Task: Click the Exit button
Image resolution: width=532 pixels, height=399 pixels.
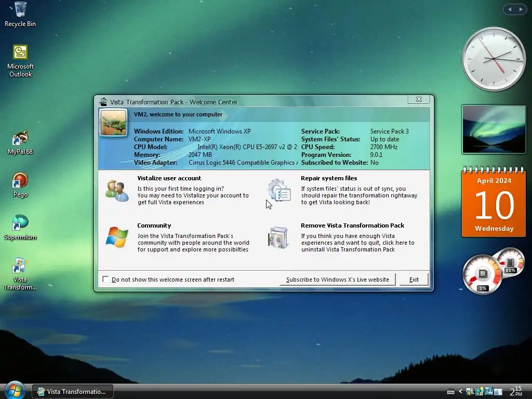Action: pos(414,280)
